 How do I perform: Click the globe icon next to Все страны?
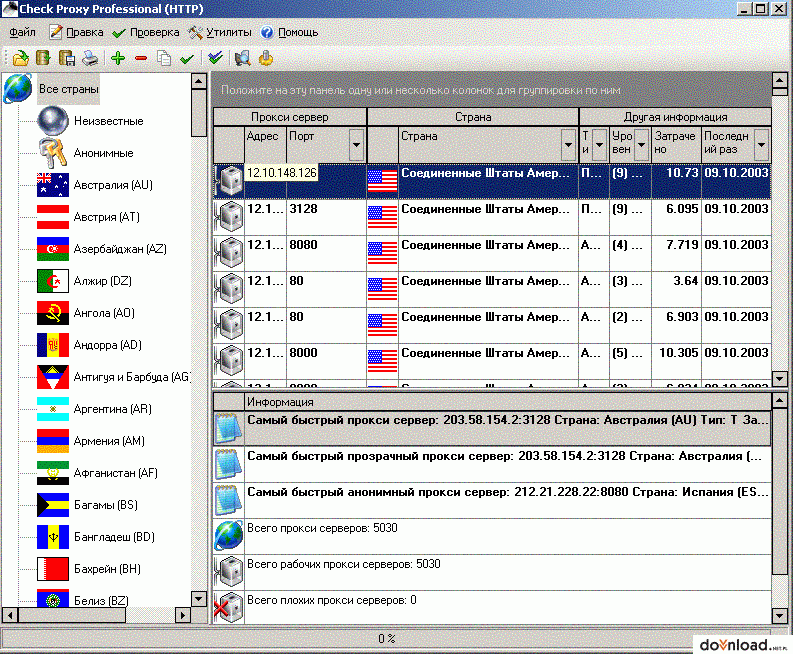18,89
